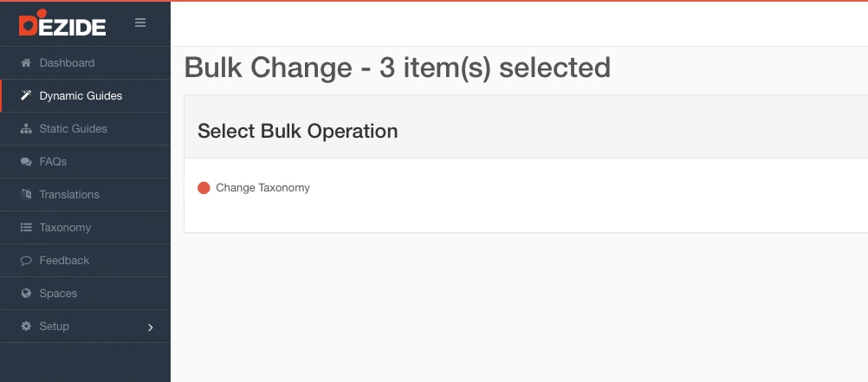Click the Select Bulk Operation panel heading

click(x=298, y=131)
